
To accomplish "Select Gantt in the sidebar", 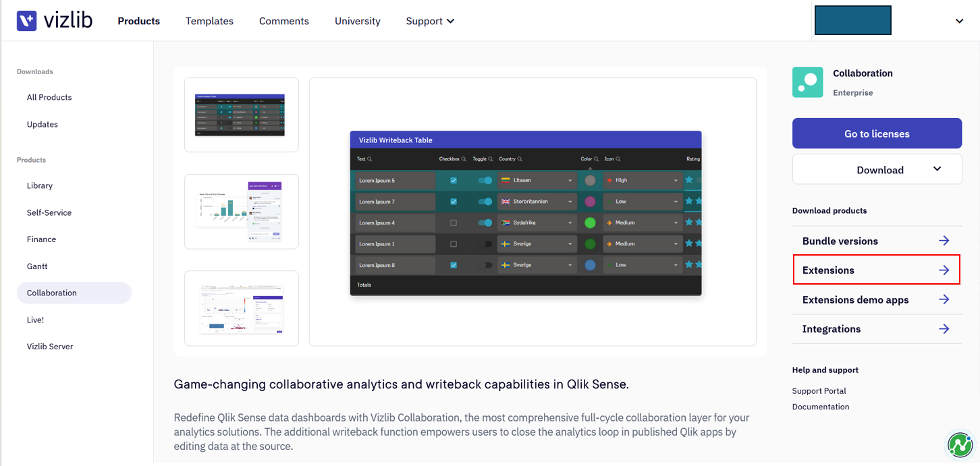I will click(37, 266).
